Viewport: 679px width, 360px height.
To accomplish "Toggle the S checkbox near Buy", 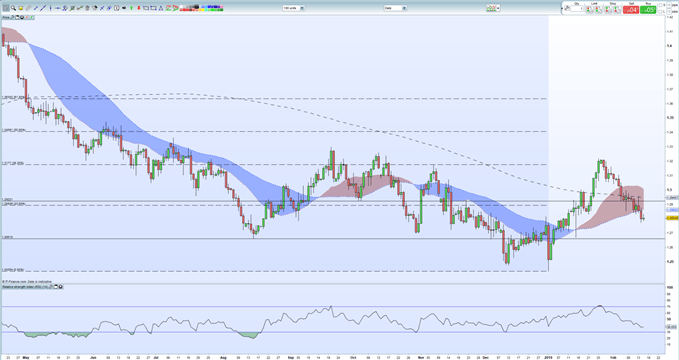I will 660,5.
